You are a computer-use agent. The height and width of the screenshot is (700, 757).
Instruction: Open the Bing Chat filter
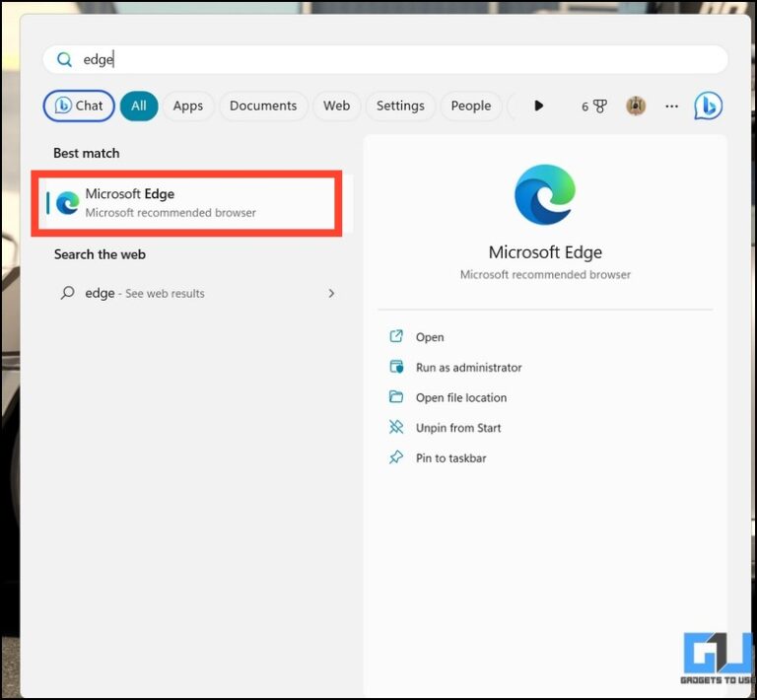click(x=79, y=105)
